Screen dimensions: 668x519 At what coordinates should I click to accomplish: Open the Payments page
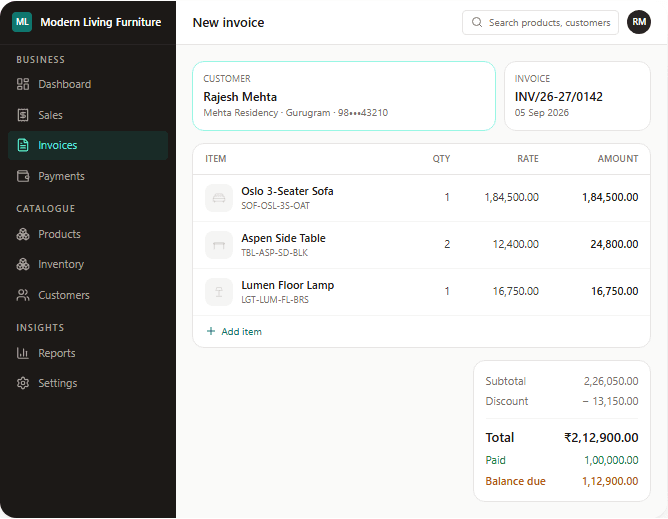tap(88, 176)
